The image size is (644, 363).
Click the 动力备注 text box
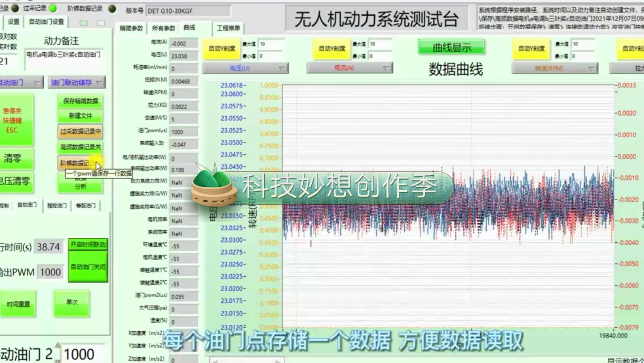[x=64, y=60]
